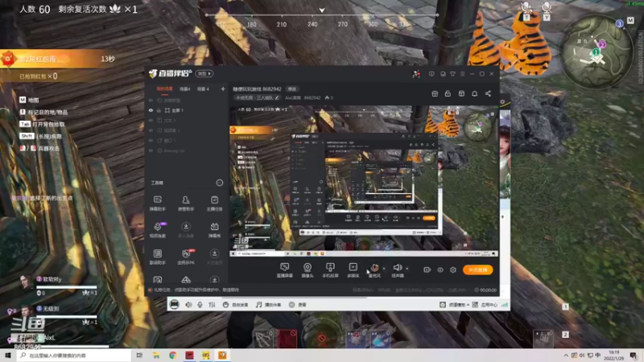Screen dimensions: 644x362
Task: Toggle the lock on the 全屏 1 source
Action: coord(159,110)
